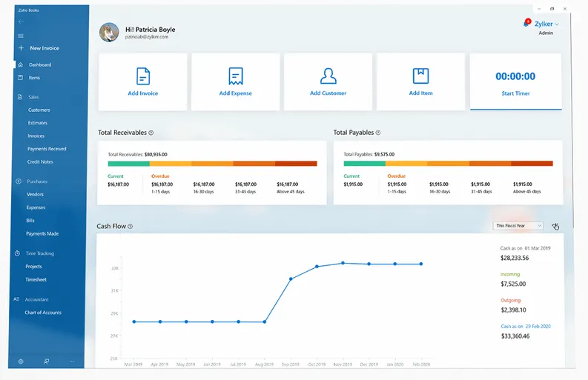This screenshot has width=588, height=380.
Task: Click Start Timer button
Action: coord(515,93)
